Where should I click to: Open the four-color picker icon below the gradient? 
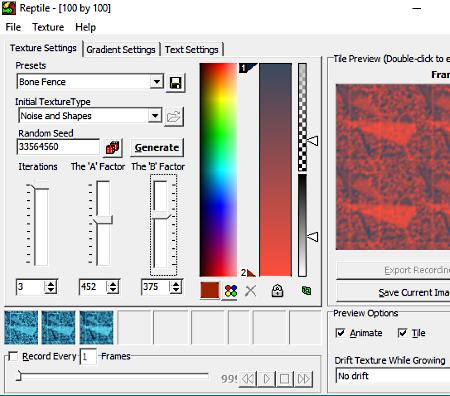coord(231,291)
